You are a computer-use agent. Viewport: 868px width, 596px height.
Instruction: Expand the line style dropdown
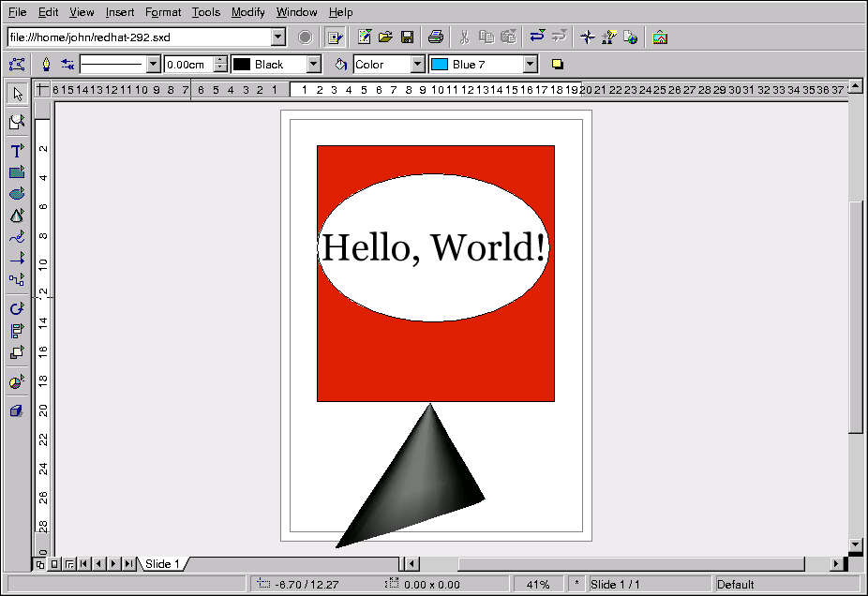click(154, 65)
